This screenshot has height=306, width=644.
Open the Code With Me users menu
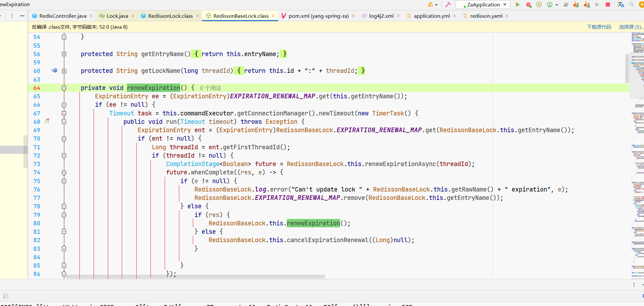pos(432,5)
